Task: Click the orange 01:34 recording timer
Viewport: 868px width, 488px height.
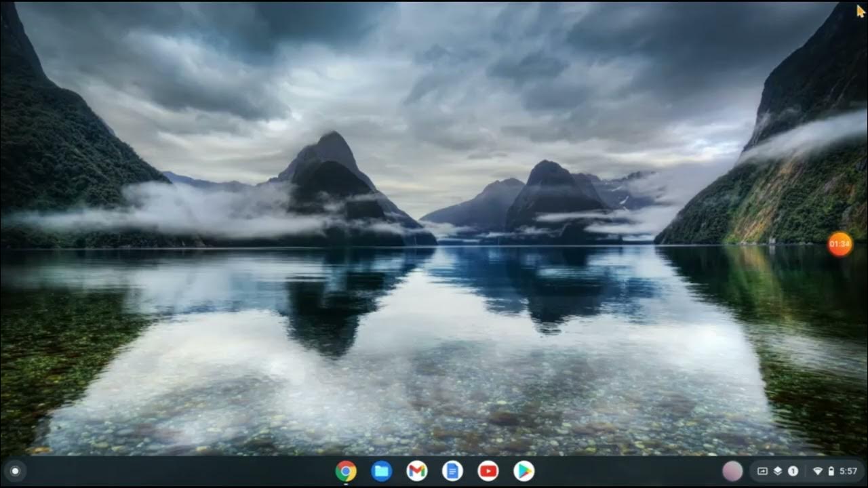Action: 840,244
